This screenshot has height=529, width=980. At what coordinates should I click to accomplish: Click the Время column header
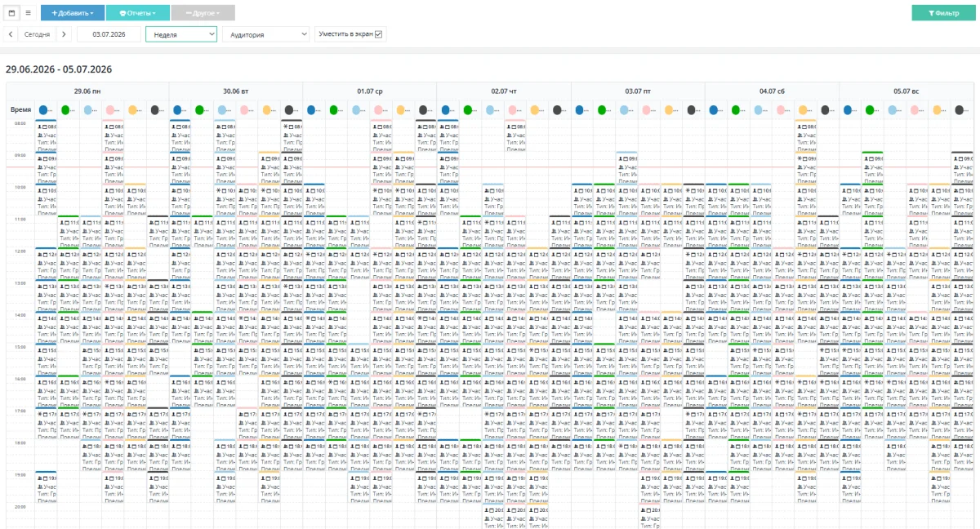point(20,109)
